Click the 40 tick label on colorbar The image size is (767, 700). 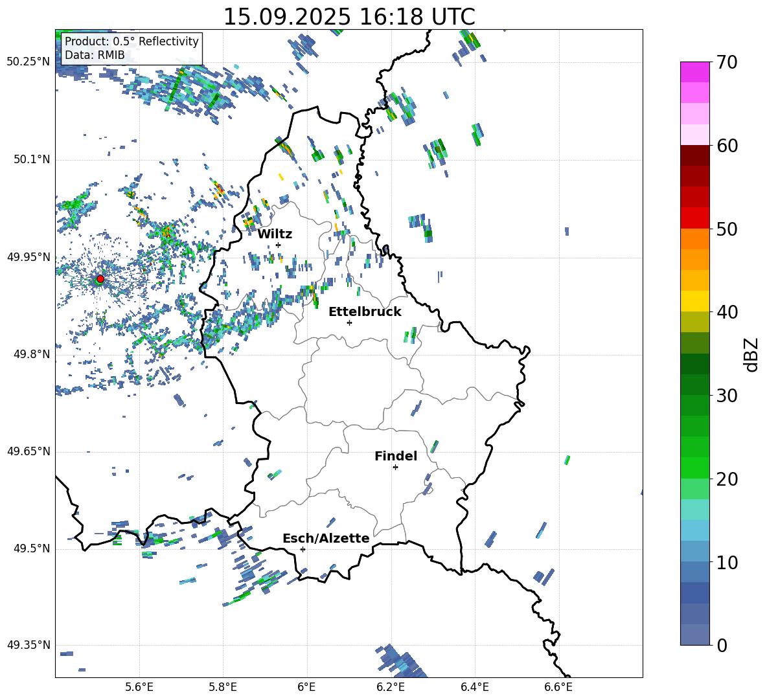tap(727, 312)
